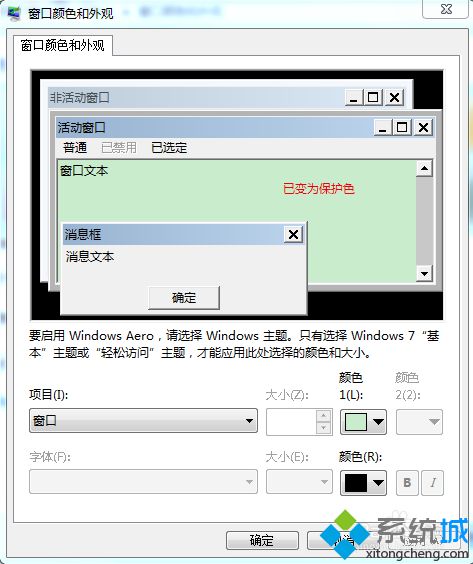Click the Italic font style button
Image resolution: width=473 pixels, height=564 pixels.
coord(433,483)
